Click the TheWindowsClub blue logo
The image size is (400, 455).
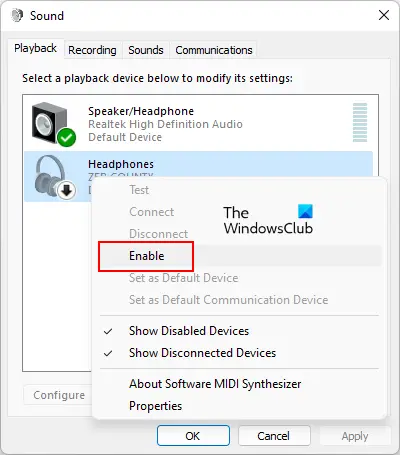point(305,211)
